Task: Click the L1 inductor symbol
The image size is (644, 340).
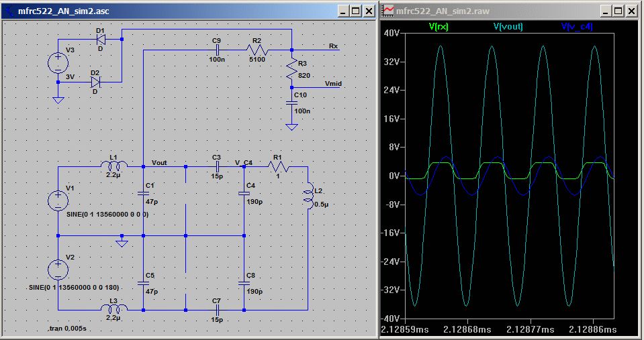Action: click(114, 165)
